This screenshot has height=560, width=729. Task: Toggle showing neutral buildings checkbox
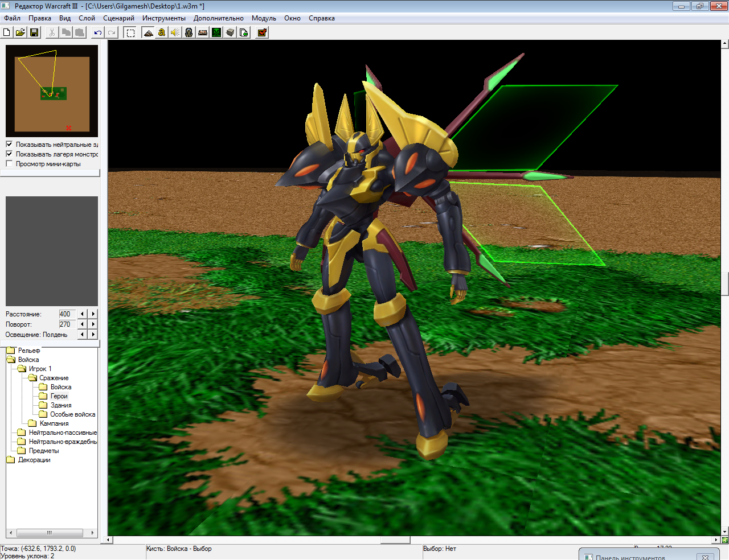pyautogui.click(x=9, y=145)
